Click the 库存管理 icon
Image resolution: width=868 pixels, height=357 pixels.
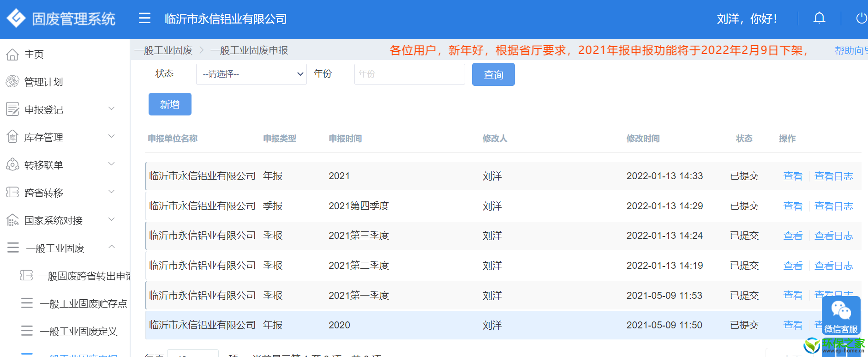click(12, 137)
